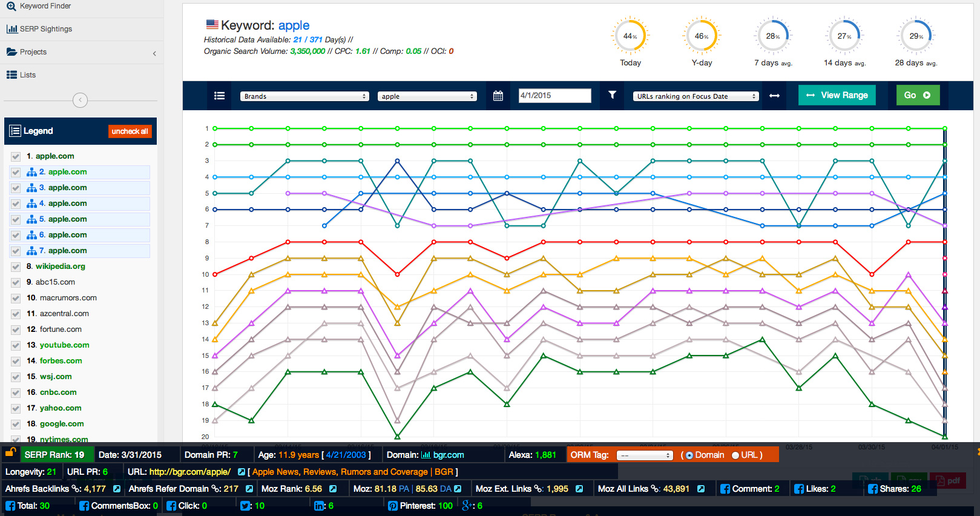The height and width of the screenshot is (516, 980).
Task: Uncheck 3. apple.com legend checkbox
Action: tap(16, 188)
